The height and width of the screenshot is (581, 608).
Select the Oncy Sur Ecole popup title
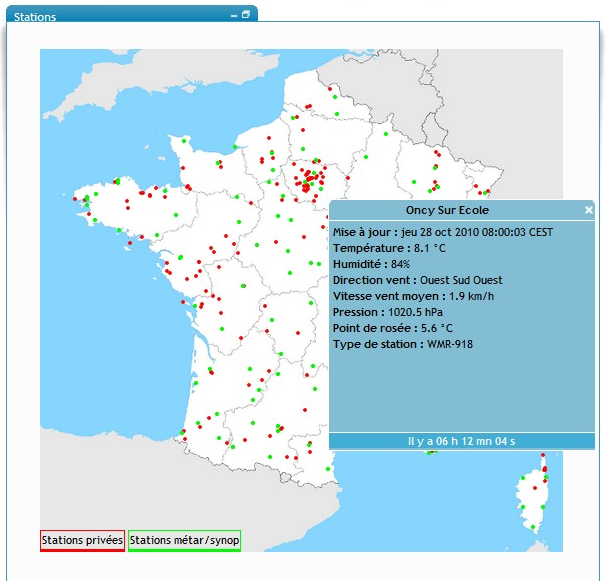(447, 210)
